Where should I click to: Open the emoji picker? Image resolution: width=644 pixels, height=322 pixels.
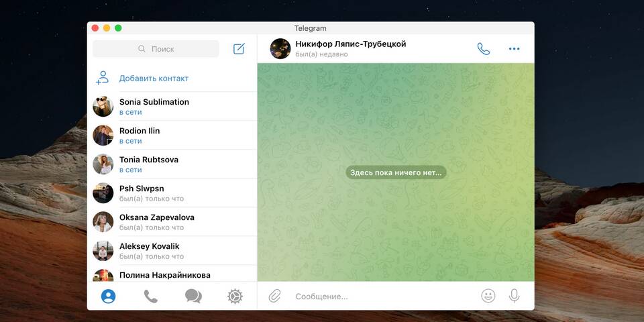point(488,296)
